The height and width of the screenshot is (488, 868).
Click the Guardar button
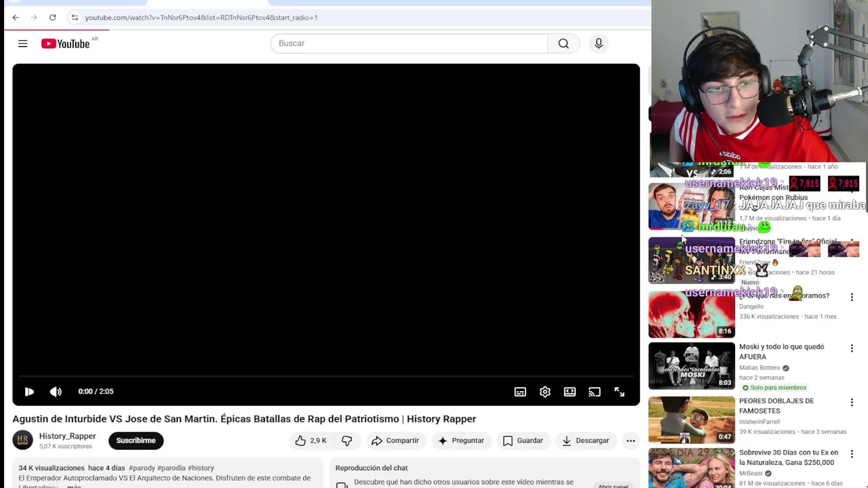523,441
